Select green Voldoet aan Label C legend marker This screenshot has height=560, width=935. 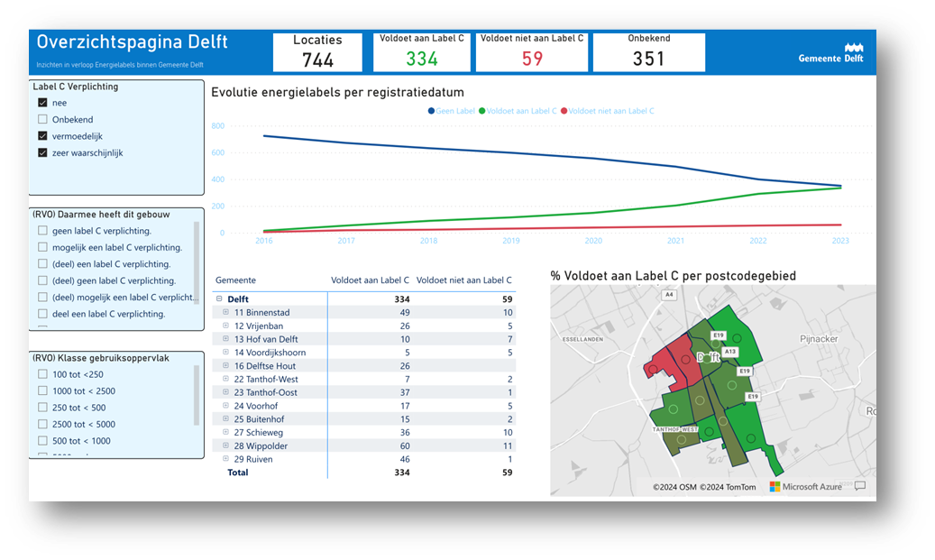482,111
